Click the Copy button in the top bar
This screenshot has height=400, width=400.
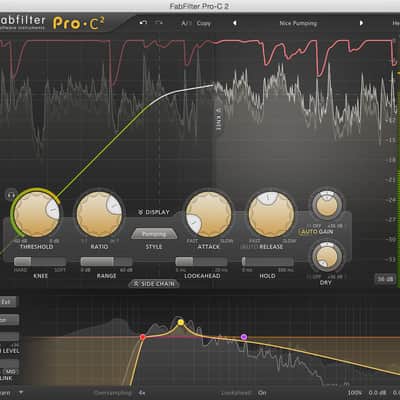[204, 23]
